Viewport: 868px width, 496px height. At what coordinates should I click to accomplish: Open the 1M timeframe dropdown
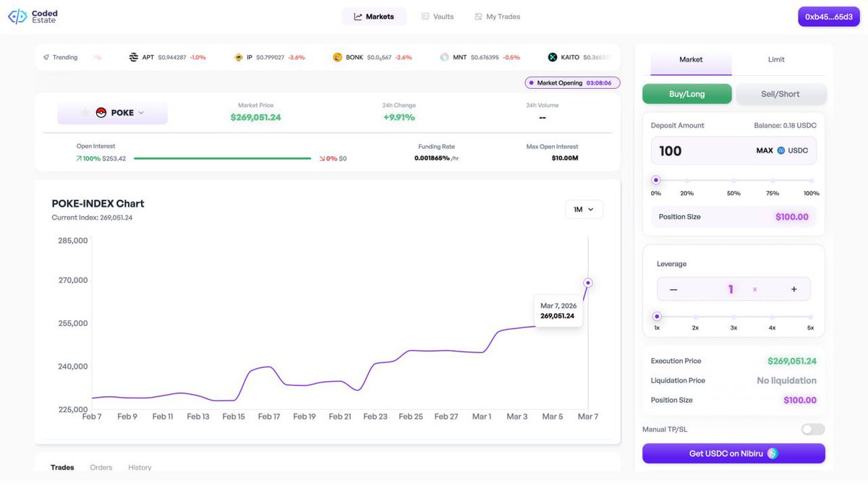pos(584,210)
